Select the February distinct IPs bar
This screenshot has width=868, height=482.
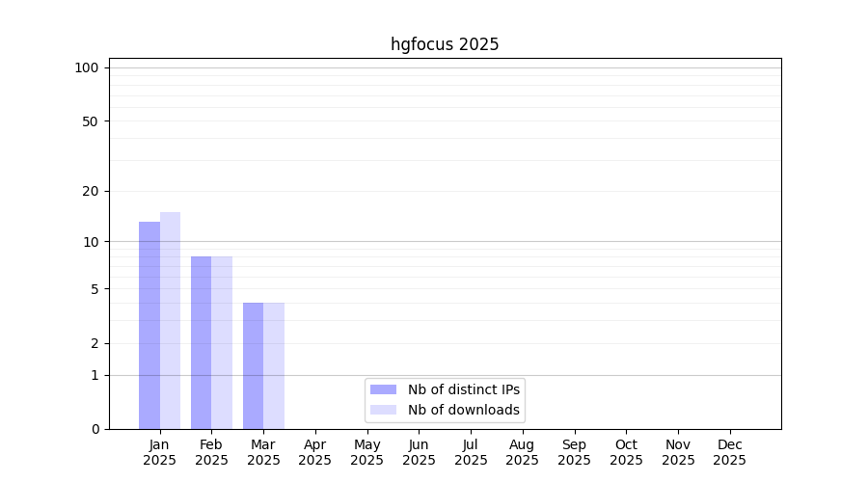tap(201, 342)
